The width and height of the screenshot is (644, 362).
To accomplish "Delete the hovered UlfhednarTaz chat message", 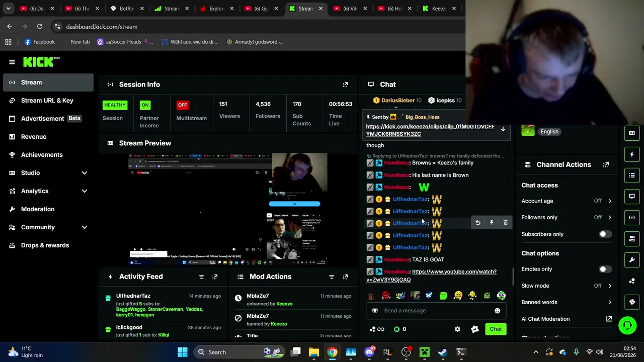I will click(506, 222).
